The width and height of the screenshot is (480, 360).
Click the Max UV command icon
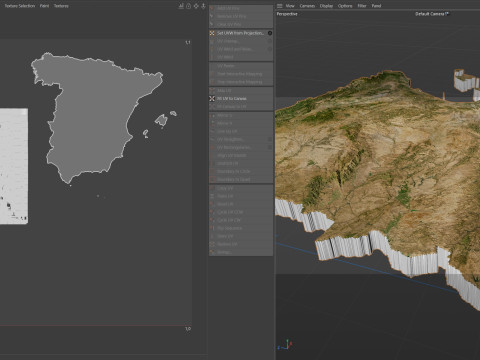coord(212,91)
